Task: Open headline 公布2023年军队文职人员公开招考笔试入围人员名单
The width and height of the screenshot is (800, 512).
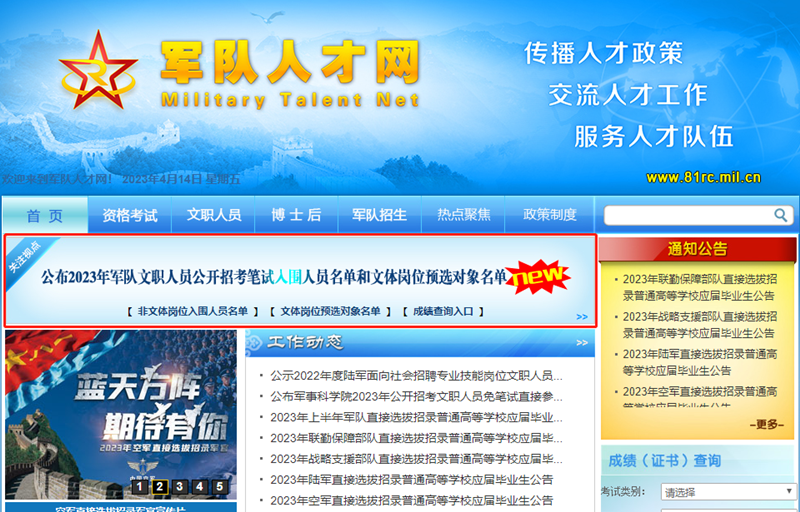Action: click(274, 277)
